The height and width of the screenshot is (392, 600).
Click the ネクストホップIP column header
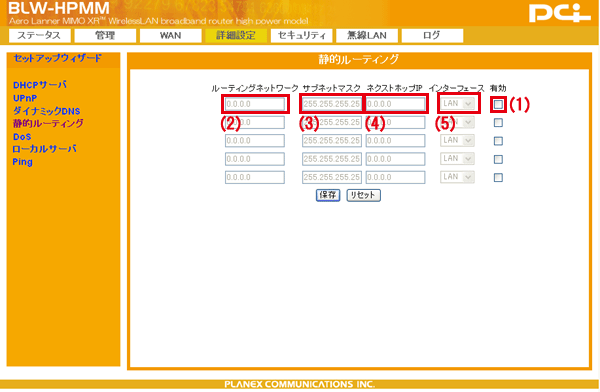pos(394,88)
